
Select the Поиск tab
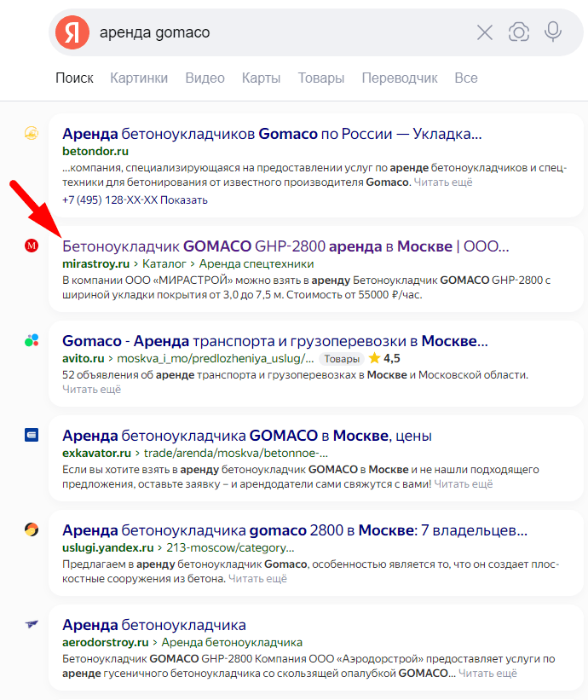[x=74, y=78]
